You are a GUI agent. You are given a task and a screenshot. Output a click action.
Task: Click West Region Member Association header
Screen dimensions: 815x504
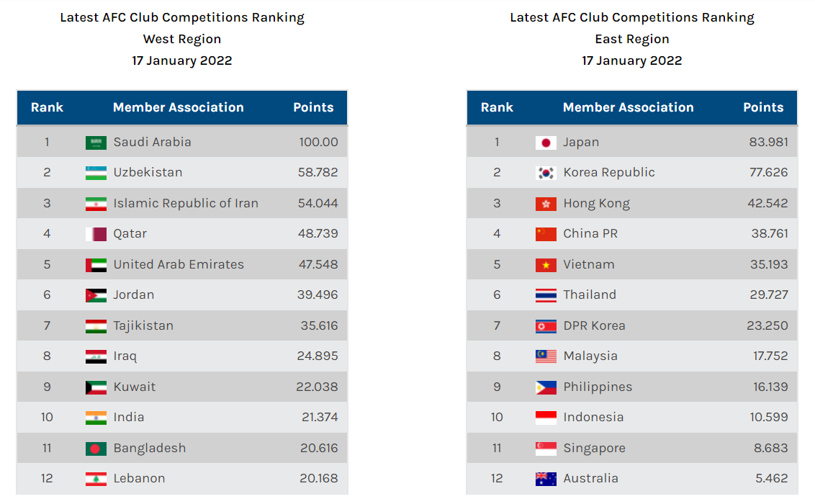click(179, 107)
